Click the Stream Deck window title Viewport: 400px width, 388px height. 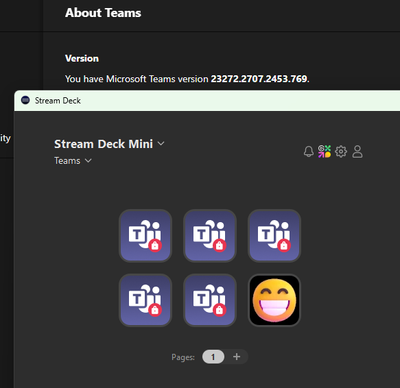(58, 100)
